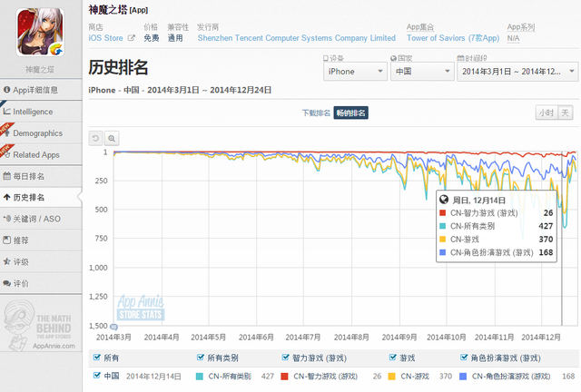The height and width of the screenshot is (392, 581).
Task: Open Related Apps in the sidebar
Action: [x=41, y=154]
